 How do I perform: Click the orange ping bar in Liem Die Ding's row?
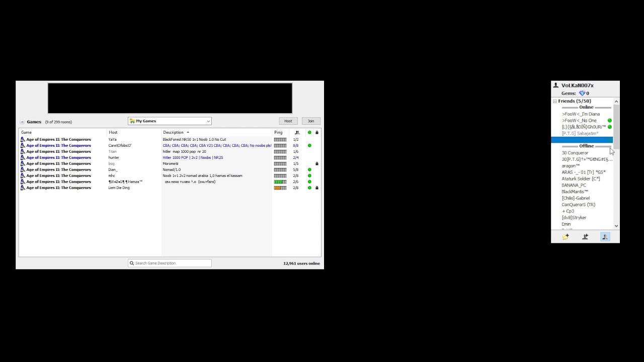pos(280,188)
